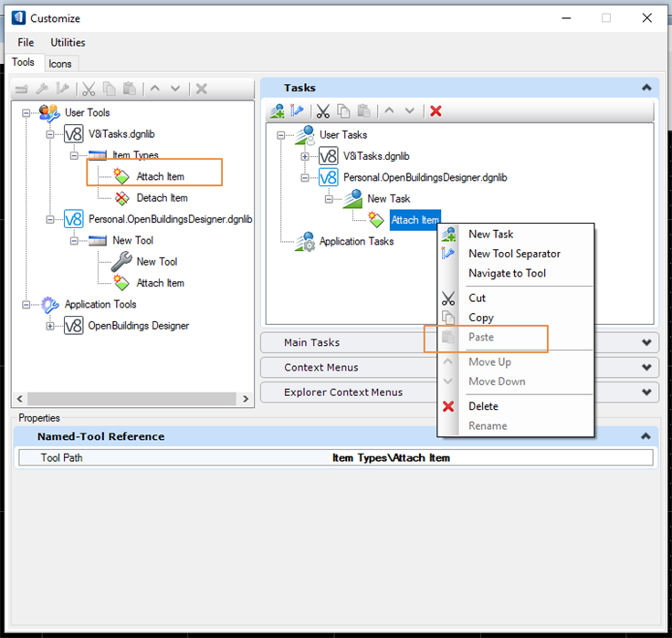Click New Tool Box icon in left toolbar
Viewport: 672px width, 638px height.
[x=21, y=89]
